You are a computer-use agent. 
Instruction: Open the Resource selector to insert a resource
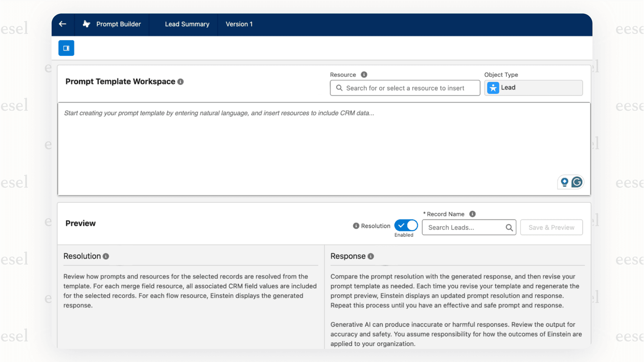(x=405, y=88)
